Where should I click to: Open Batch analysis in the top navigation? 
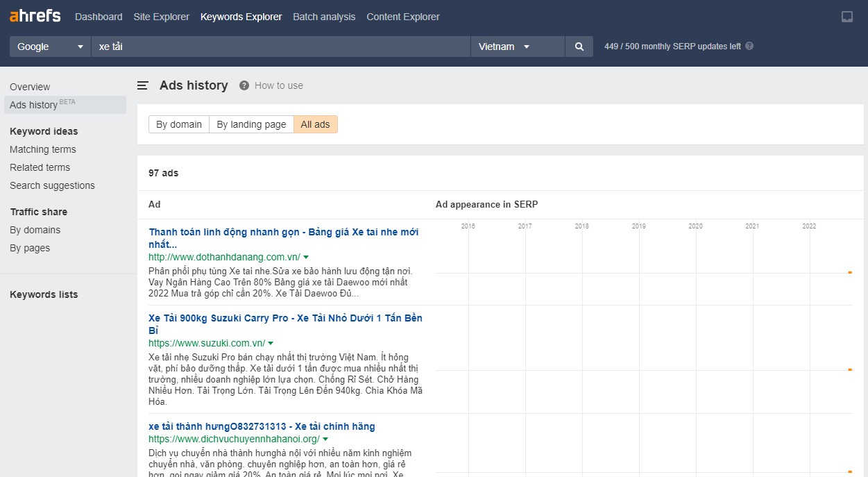click(x=324, y=17)
